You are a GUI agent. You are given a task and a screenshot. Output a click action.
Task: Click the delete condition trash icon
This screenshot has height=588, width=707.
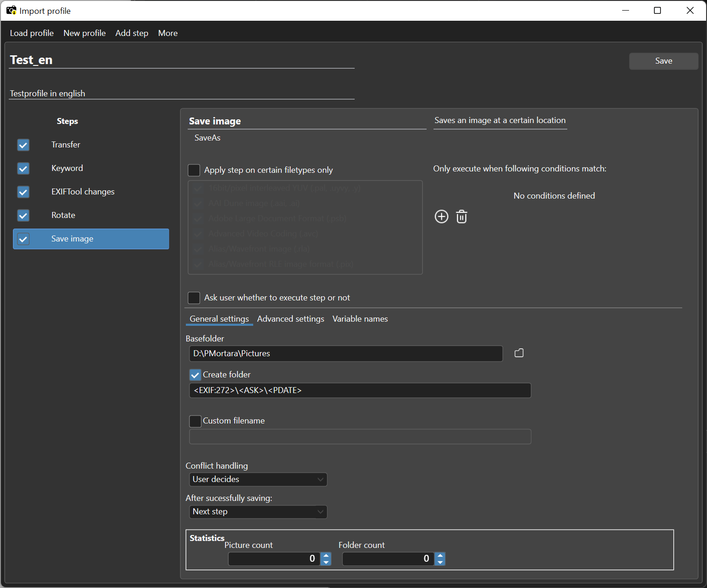[x=462, y=217]
